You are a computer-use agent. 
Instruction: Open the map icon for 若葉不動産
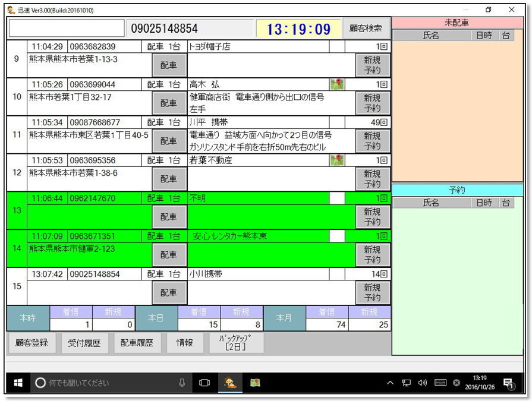point(337,160)
